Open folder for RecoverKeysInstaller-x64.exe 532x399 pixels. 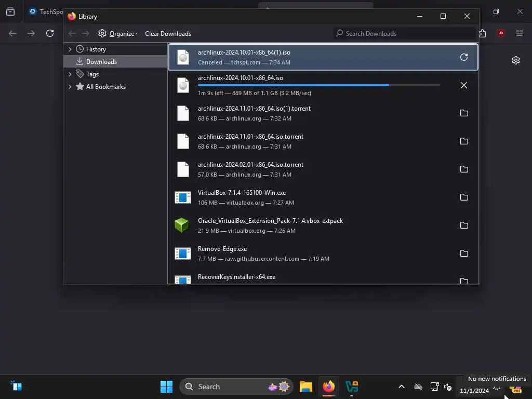464,281
